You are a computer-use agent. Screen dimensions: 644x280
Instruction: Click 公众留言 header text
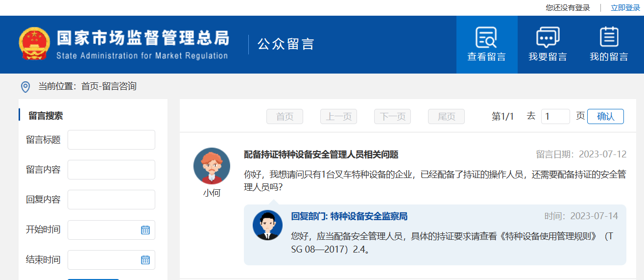pyautogui.click(x=286, y=44)
